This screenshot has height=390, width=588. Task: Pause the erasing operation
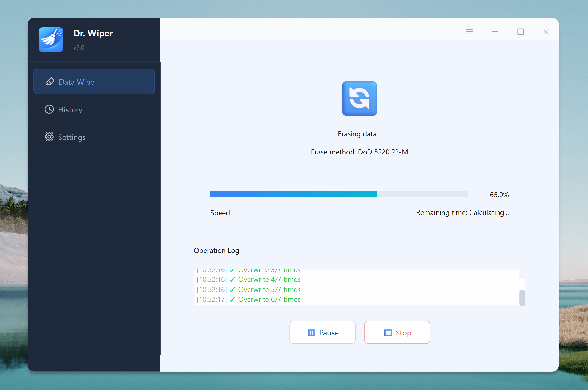click(x=322, y=333)
